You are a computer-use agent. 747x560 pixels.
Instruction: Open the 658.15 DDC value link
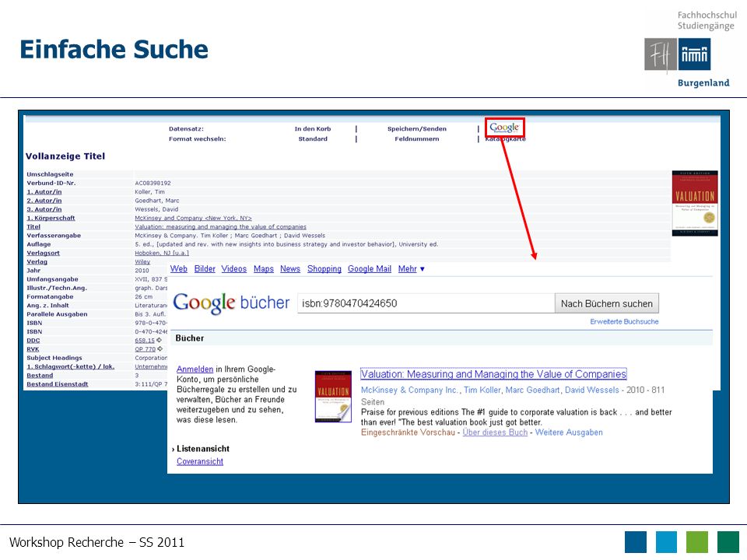tap(145, 341)
